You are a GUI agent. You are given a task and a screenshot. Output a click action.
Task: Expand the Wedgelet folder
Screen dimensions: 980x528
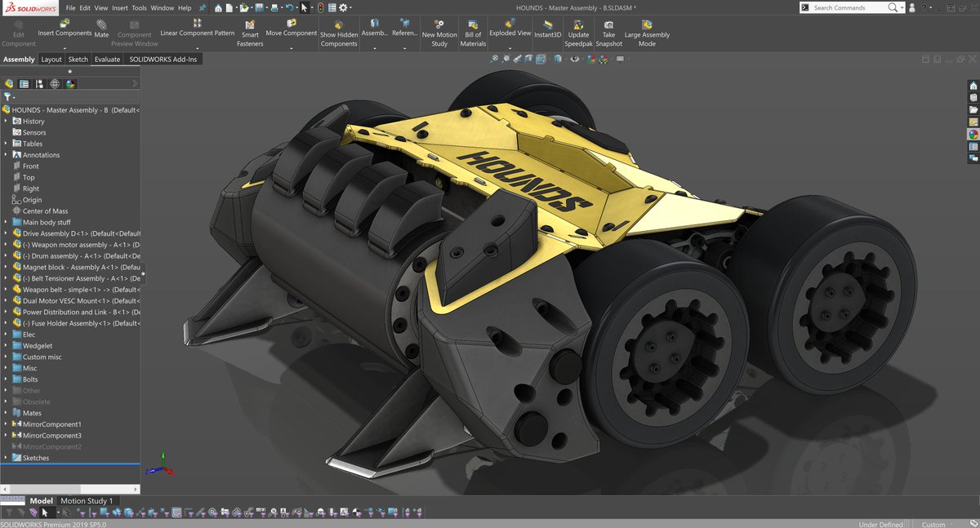click(x=6, y=345)
